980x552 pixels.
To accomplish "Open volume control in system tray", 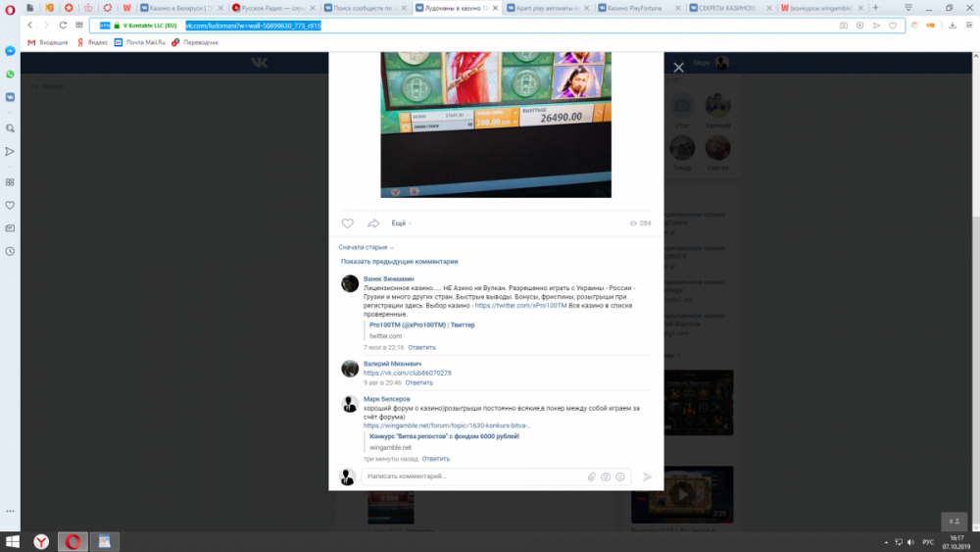I will 910,542.
